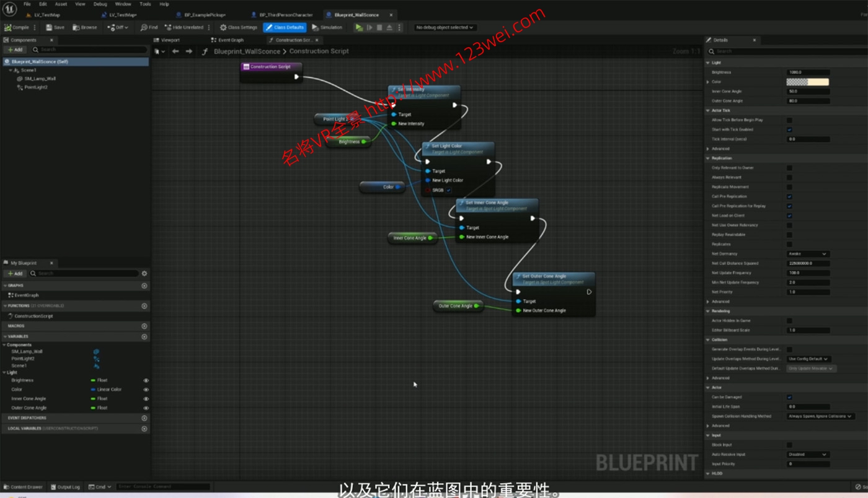Click Add button in Components panel
This screenshot has width=868, height=498.
click(x=14, y=50)
